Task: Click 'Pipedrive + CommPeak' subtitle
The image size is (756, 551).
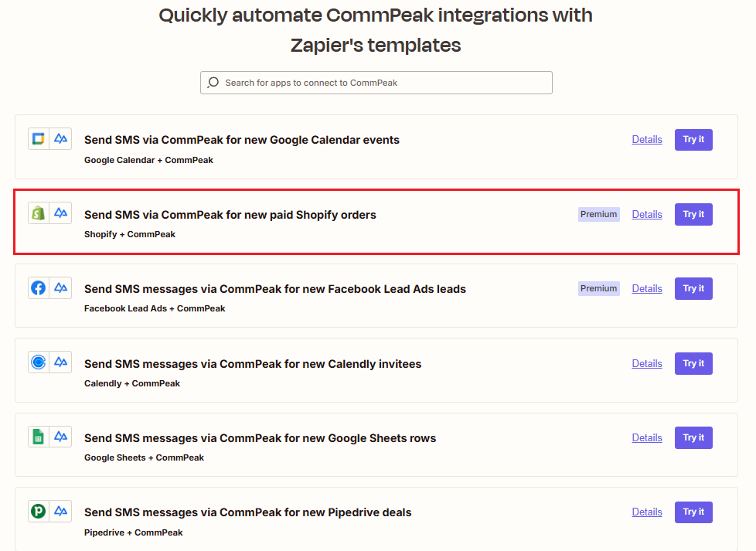Action: 133,532
